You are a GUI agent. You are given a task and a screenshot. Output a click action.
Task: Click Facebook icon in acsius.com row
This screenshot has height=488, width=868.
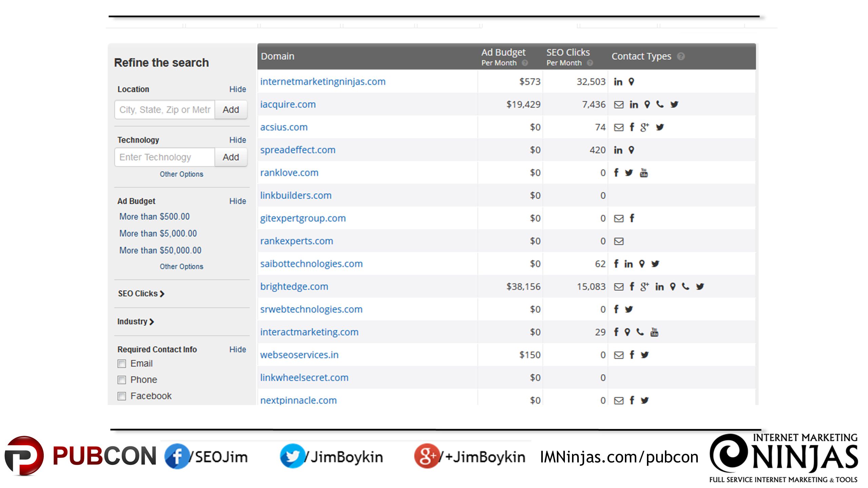pyautogui.click(x=632, y=127)
